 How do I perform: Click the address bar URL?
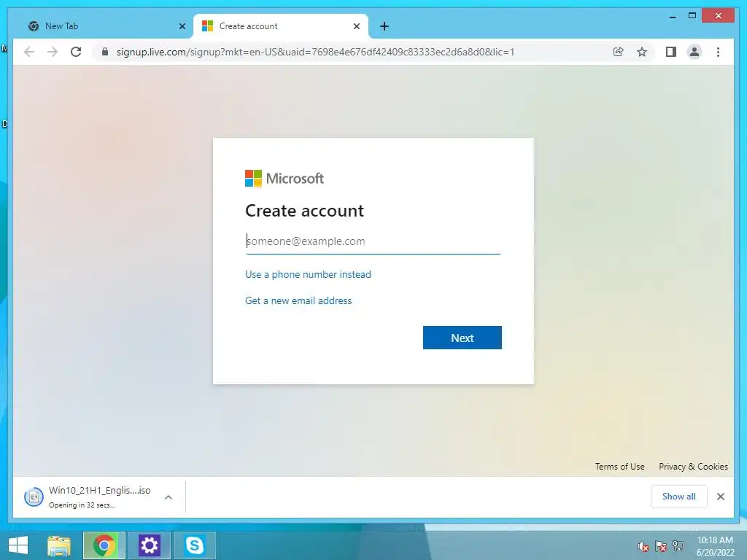(x=315, y=52)
